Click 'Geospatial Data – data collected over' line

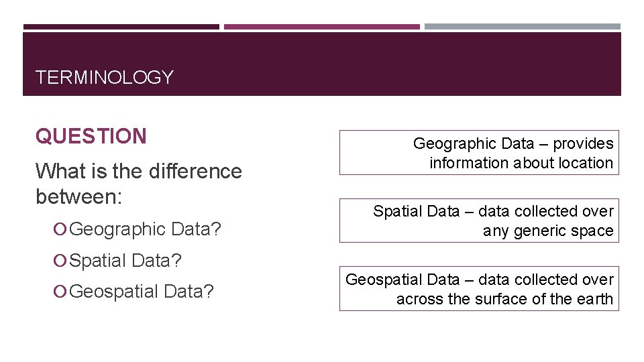[x=479, y=280]
